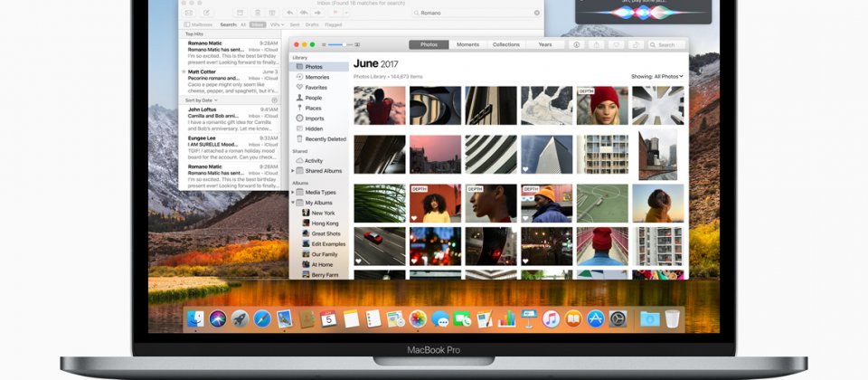Click the Photos zoom slider
The width and height of the screenshot is (868, 380).
[339, 45]
